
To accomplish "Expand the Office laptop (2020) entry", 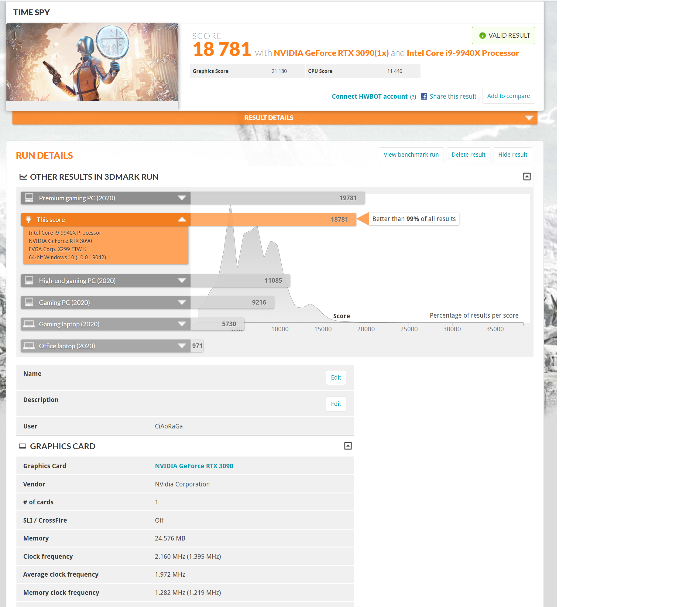I will [x=182, y=346].
